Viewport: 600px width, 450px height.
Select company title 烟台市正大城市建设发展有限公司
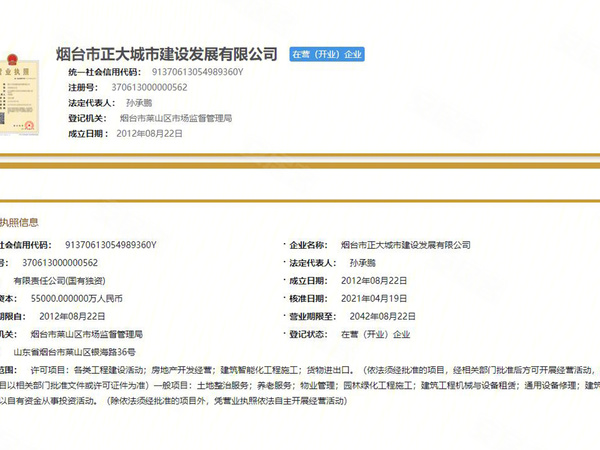point(166,54)
